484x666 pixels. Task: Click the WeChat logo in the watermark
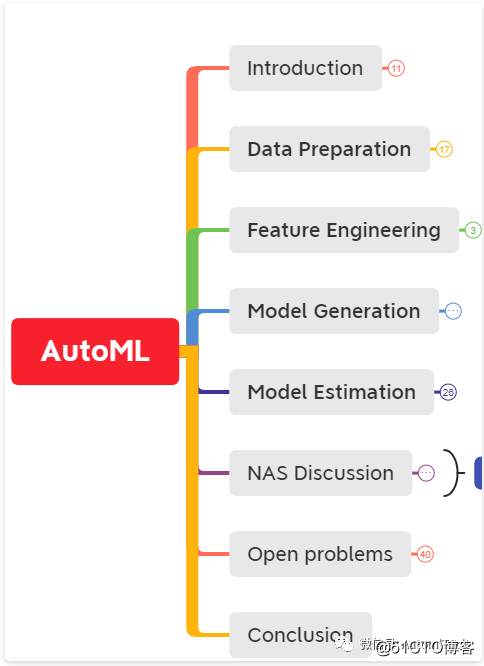click(x=344, y=645)
